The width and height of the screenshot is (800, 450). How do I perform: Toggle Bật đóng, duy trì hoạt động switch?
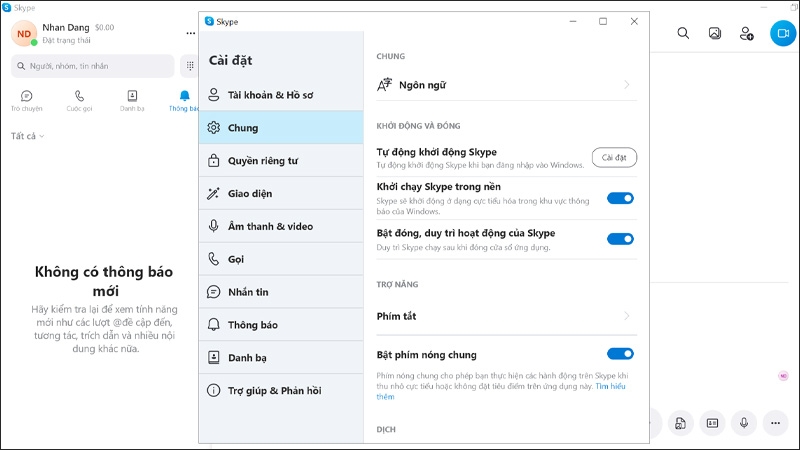click(x=620, y=239)
